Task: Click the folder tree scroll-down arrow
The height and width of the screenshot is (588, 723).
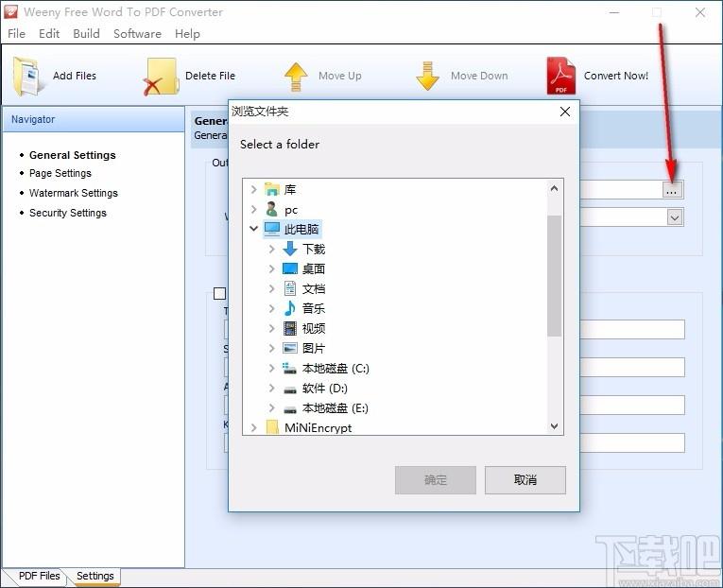Action: coord(554,426)
